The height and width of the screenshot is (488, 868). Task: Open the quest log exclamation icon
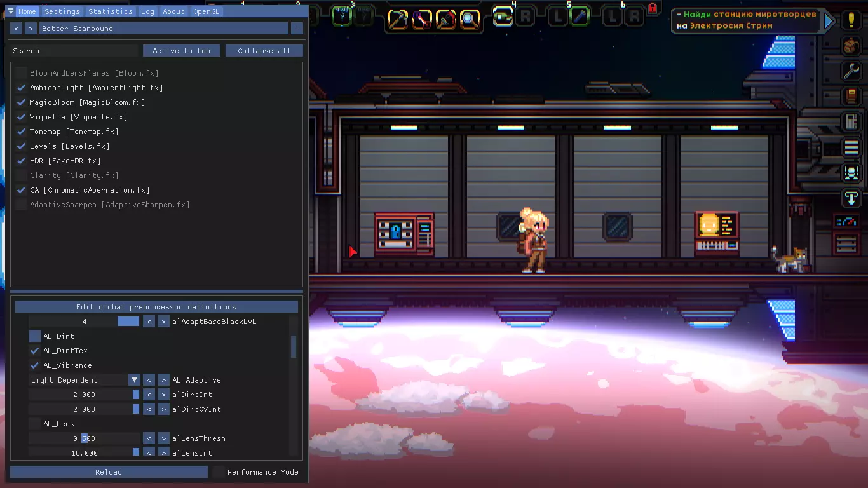tap(851, 20)
